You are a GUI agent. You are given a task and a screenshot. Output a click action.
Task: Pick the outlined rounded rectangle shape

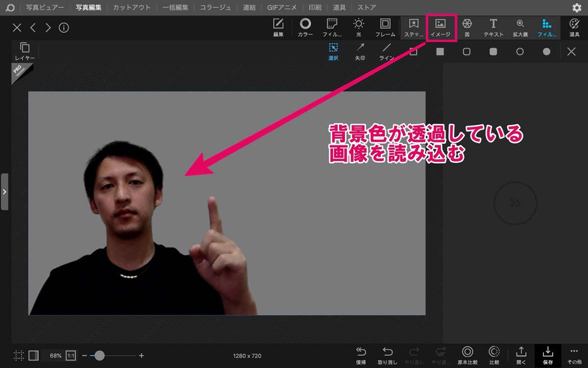[x=466, y=52]
